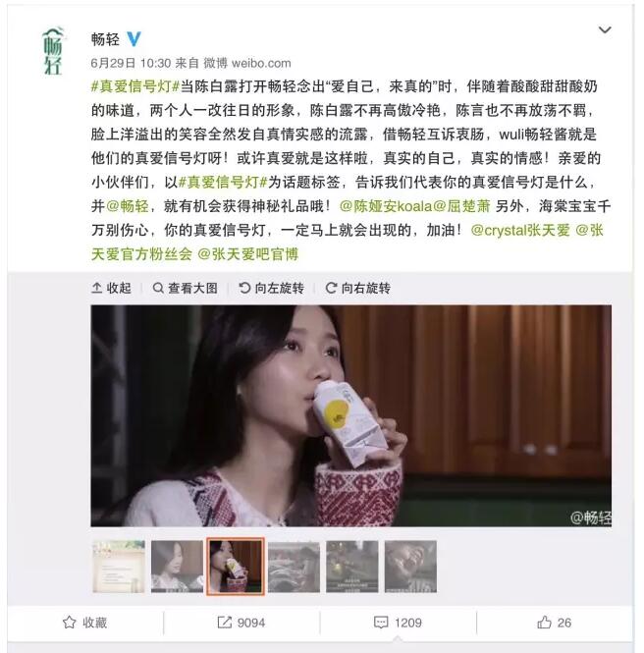Viewport: 644px width, 653px height.
Task: Select the second thumbnail of woman
Action: click(x=177, y=567)
